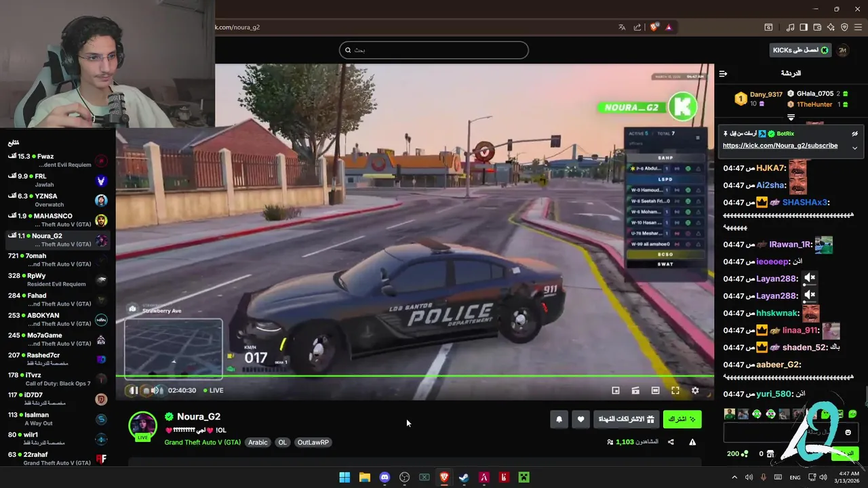
Task: Open the player settings gear
Action: (x=695, y=390)
